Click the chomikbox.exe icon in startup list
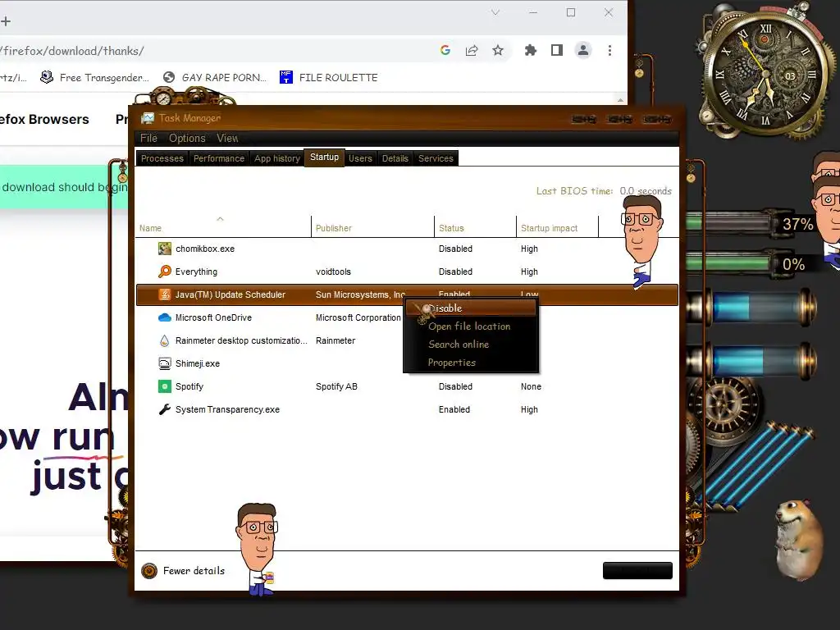Viewport: 840px width, 630px height. tap(164, 249)
